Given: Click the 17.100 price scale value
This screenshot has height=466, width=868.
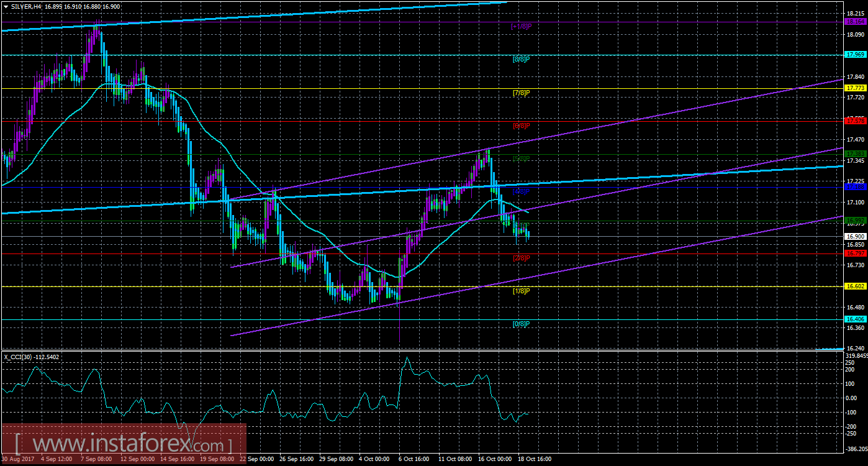Looking at the screenshot, I should pos(856,203).
